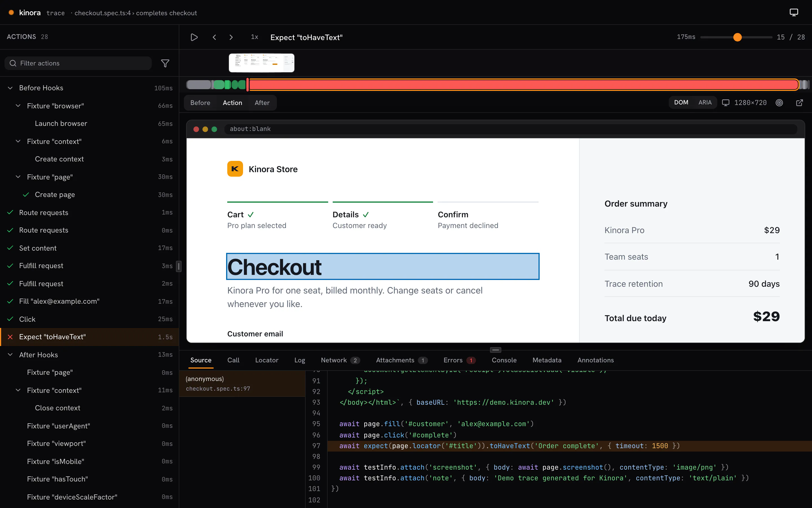Open the Call tab
This screenshot has width=812, height=508.
coord(233,360)
